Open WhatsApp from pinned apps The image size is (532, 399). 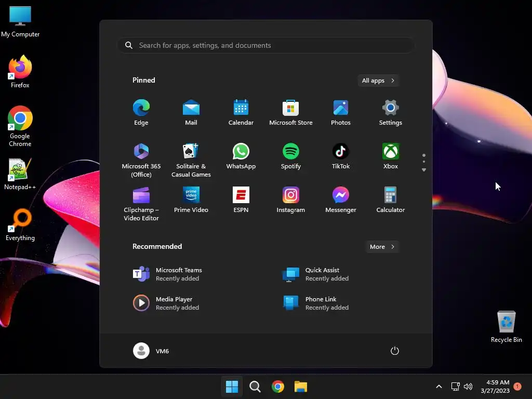(241, 156)
